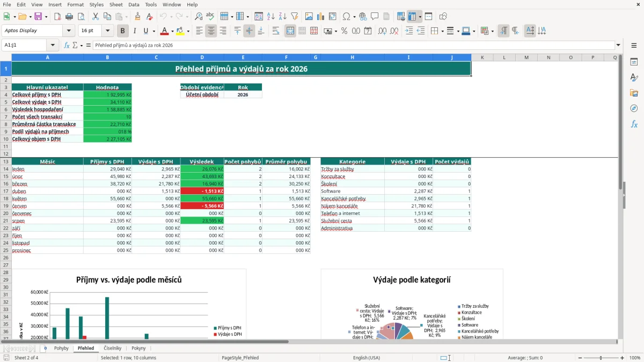Screen dimensions: 644x362
Task: Click PageStyle_Přehled in status bar
Action: [x=240, y=358]
